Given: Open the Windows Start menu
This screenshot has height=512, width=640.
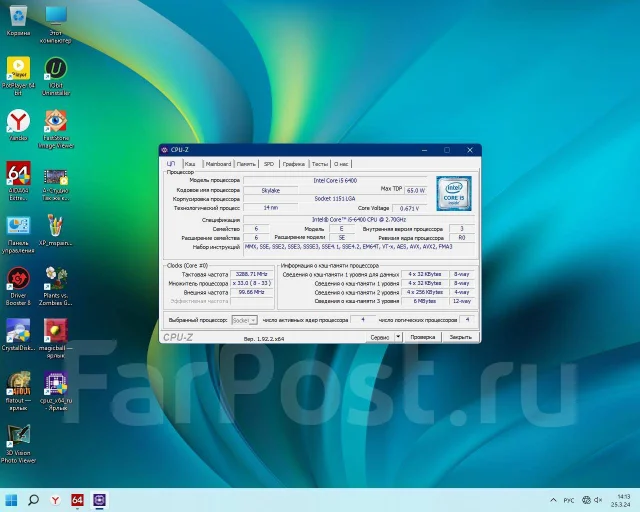Looking at the screenshot, I should tap(11, 500).
